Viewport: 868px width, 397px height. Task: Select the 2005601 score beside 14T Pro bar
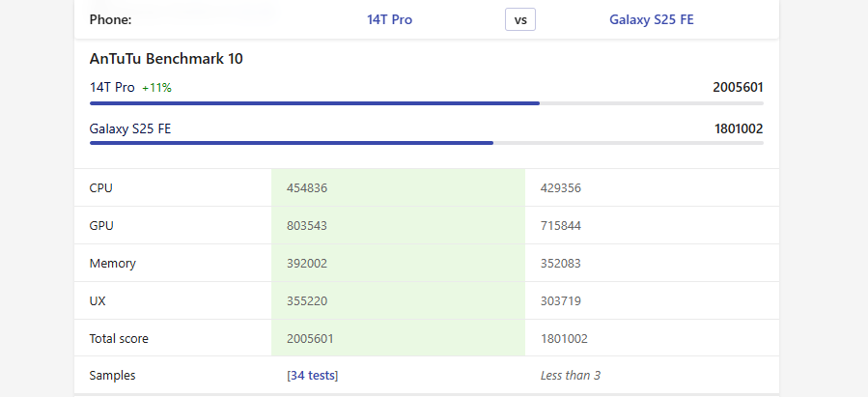(x=738, y=88)
